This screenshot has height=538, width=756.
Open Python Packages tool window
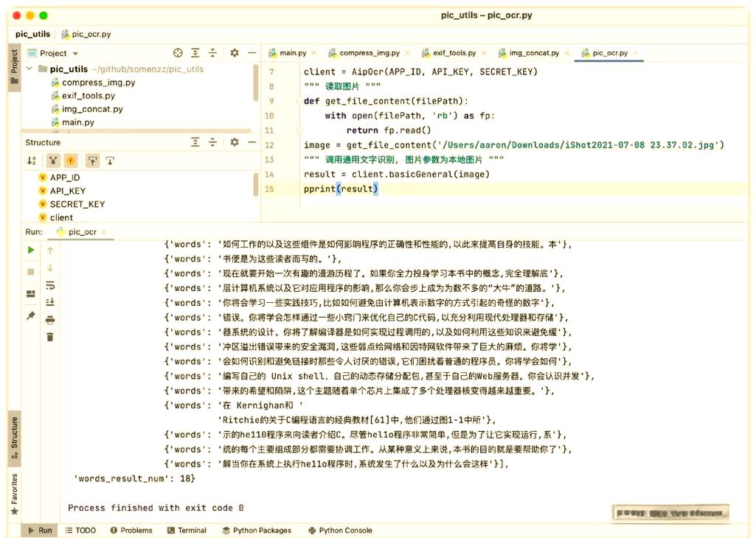point(257,531)
